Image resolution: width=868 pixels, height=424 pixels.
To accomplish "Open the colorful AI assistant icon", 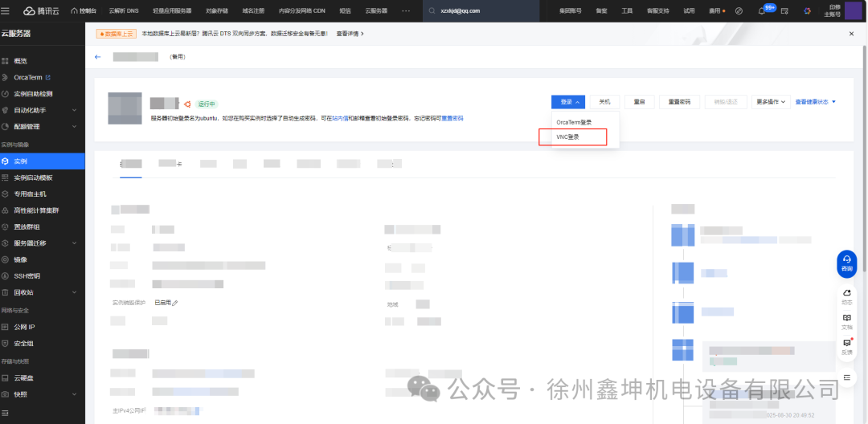I will 808,10.
